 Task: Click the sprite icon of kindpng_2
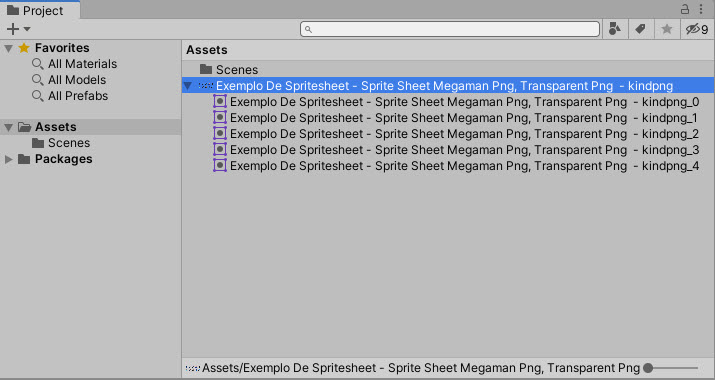coord(220,133)
